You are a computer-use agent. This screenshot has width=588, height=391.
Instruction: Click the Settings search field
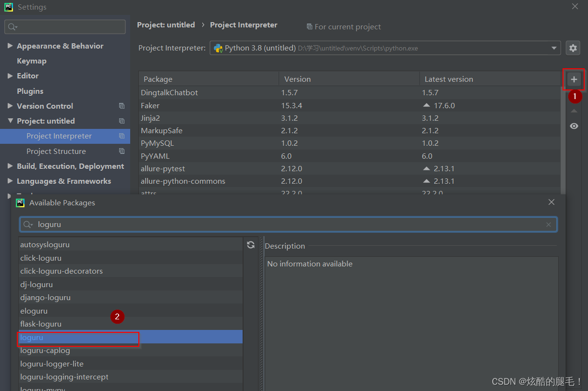pyautogui.click(x=65, y=27)
